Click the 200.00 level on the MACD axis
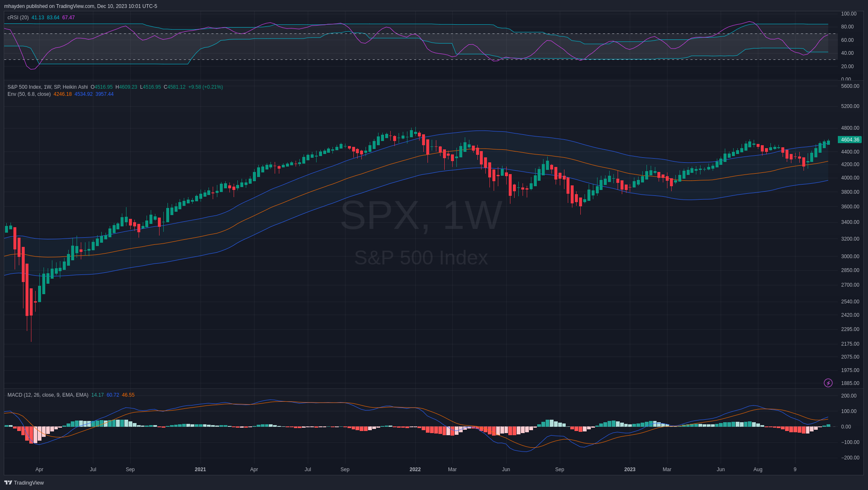Image resolution: width=868 pixels, height=490 pixels. click(x=849, y=396)
